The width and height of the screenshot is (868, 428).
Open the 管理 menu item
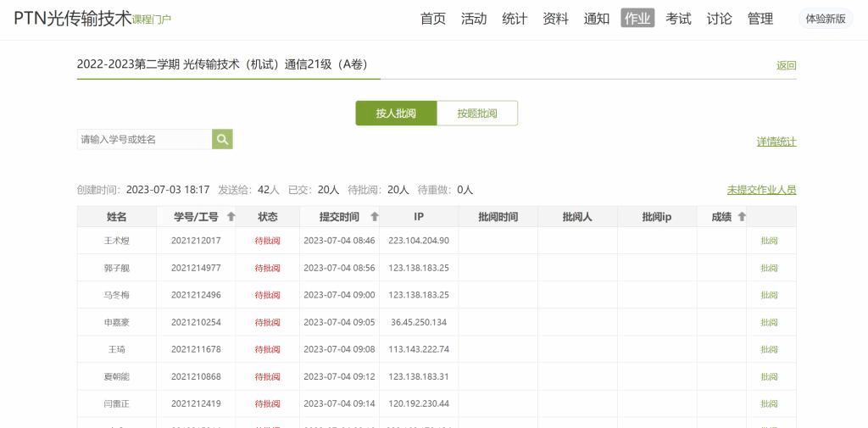pos(759,19)
